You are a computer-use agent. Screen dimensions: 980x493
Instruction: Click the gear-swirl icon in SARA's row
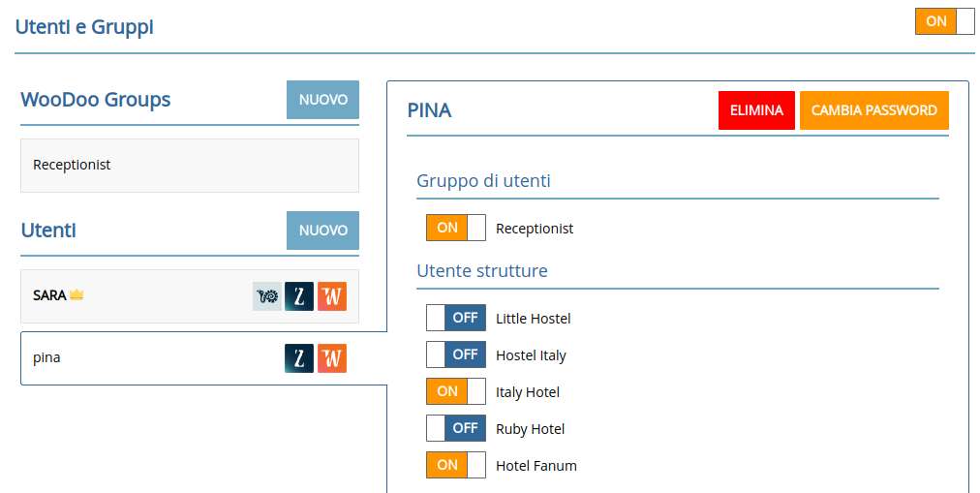coord(267,296)
